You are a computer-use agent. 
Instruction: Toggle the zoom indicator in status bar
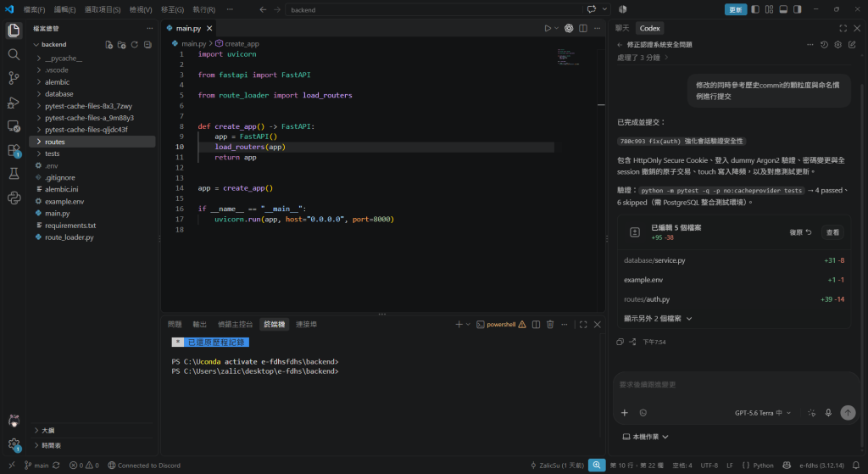(x=596, y=466)
